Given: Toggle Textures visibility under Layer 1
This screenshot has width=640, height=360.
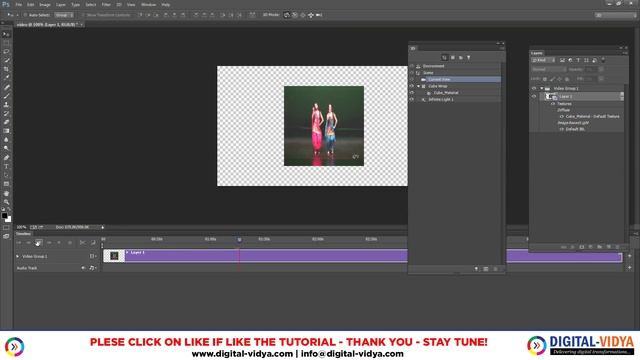Looking at the screenshot, I should point(553,104).
